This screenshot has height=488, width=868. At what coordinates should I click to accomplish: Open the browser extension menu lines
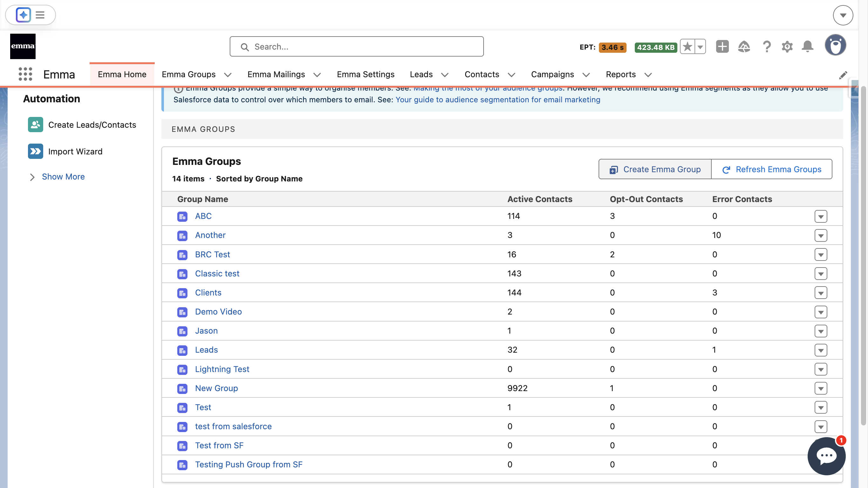pyautogui.click(x=40, y=15)
